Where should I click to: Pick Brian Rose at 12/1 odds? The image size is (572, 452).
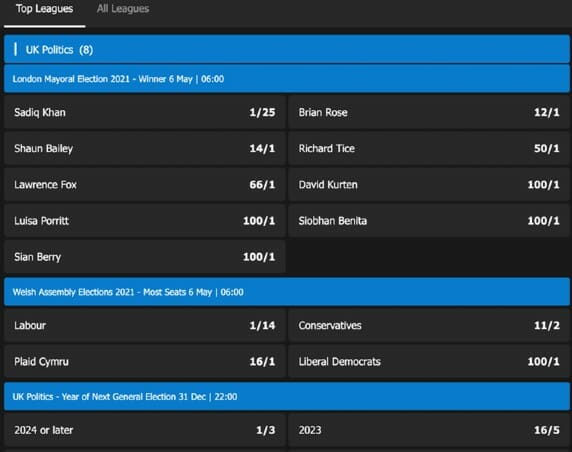tap(429, 112)
